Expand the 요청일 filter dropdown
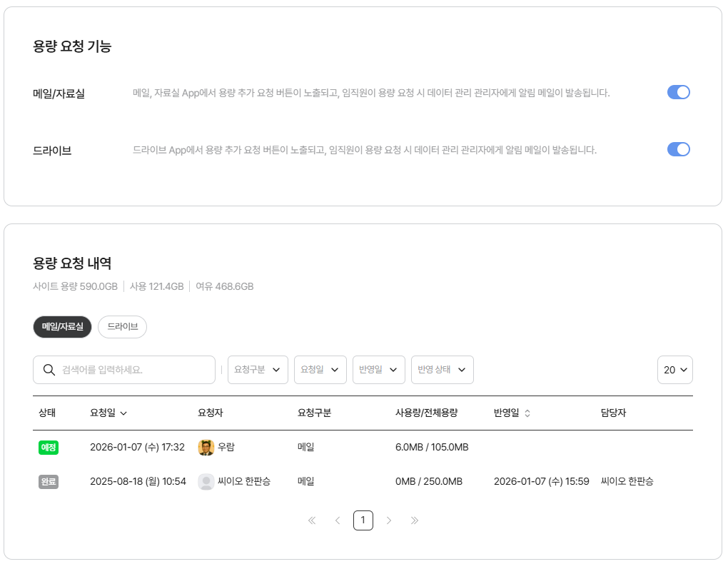This screenshot has height=564, width=728. pos(320,370)
